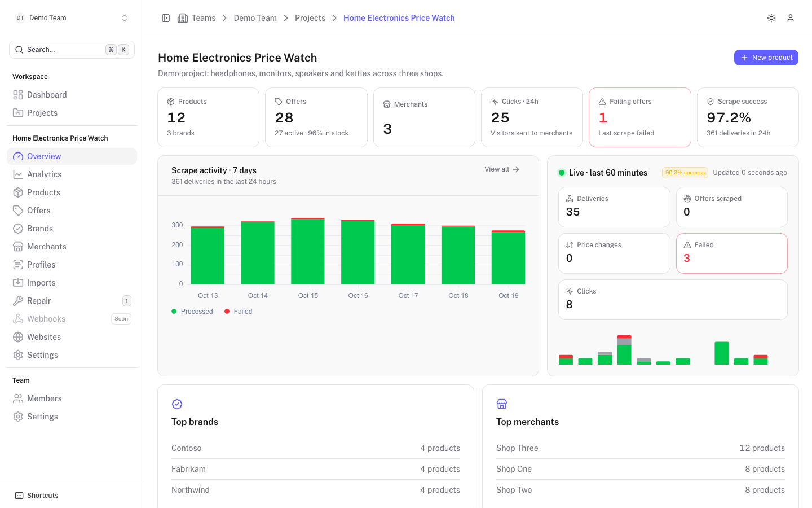Click the Scrape success shield icon
Screen dimensions: 812x508
pos(710,102)
